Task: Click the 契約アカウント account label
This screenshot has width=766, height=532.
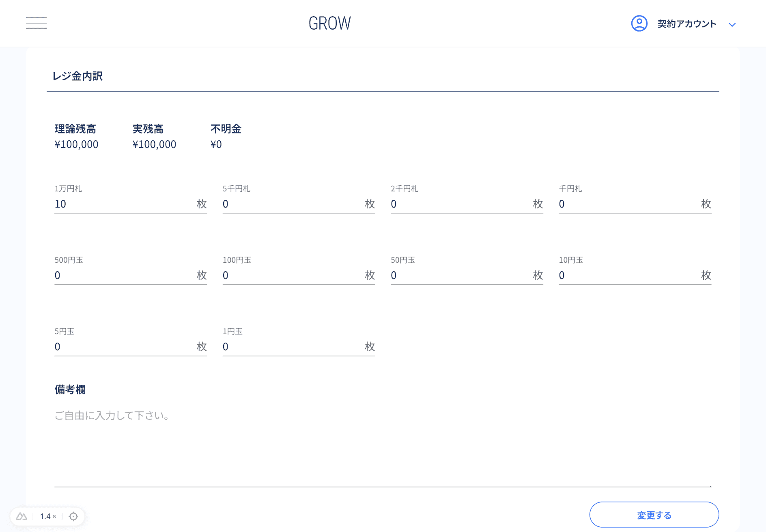Action: point(686,24)
